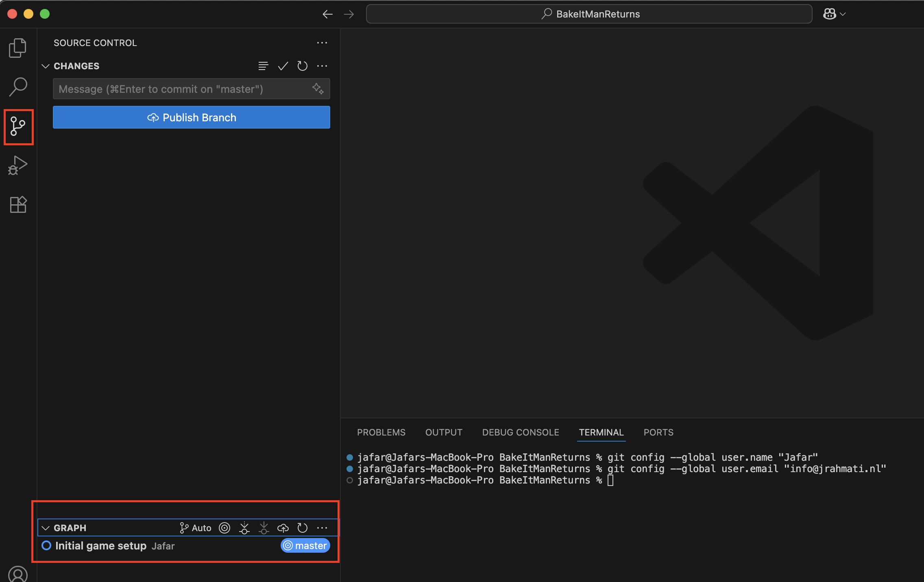Open the Run and Debug view

click(18, 166)
